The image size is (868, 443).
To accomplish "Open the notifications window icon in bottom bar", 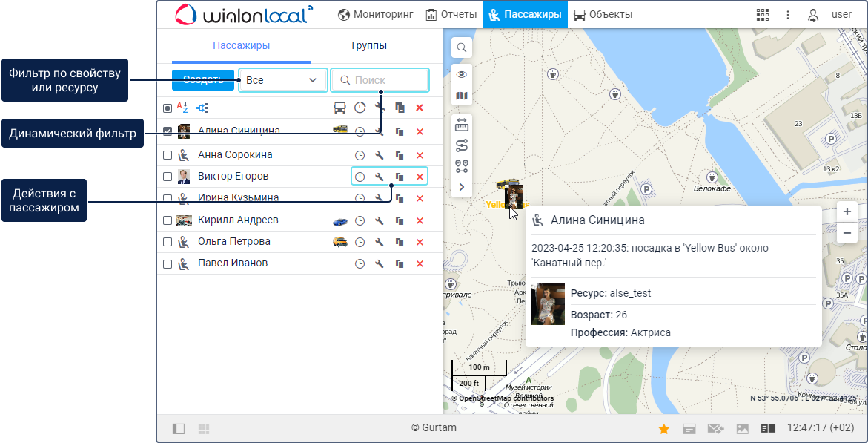I will [x=689, y=429].
